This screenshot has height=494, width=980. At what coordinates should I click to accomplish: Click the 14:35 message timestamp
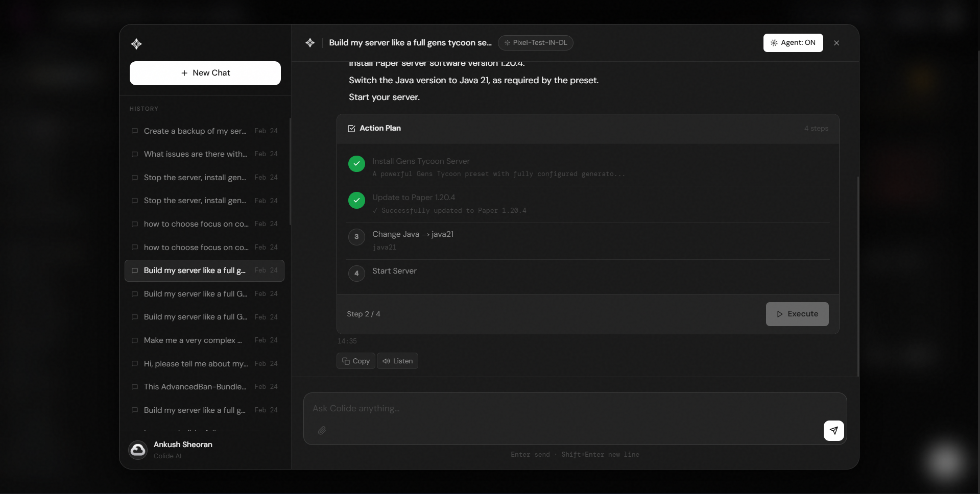tap(347, 341)
